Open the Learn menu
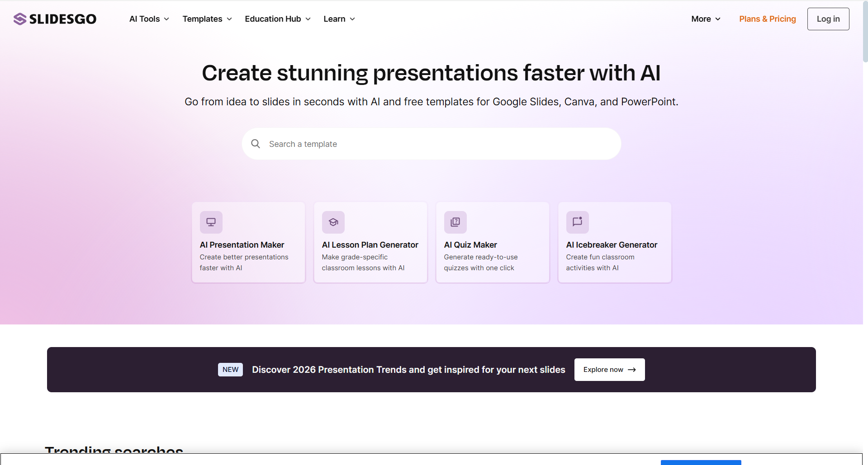 (339, 19)
